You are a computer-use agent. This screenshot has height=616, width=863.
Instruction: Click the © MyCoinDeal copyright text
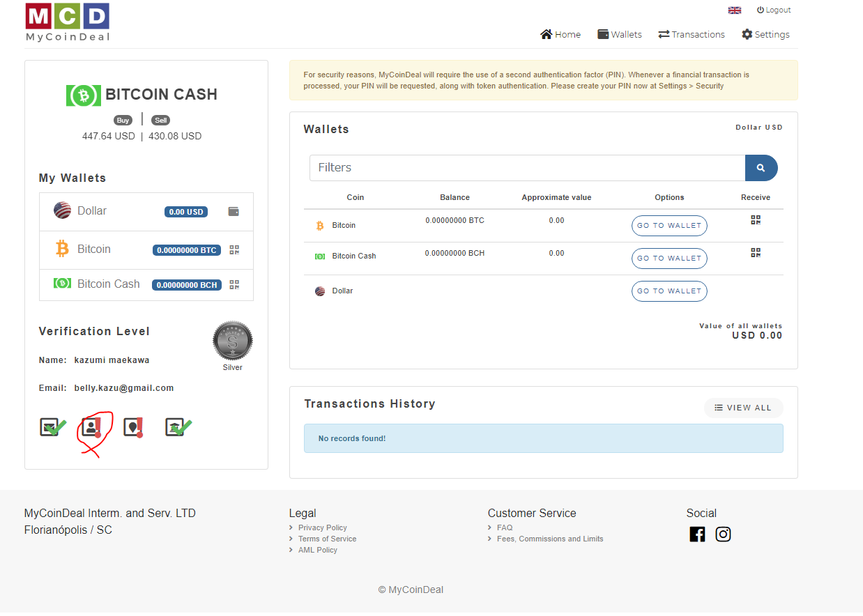[411, 590]
